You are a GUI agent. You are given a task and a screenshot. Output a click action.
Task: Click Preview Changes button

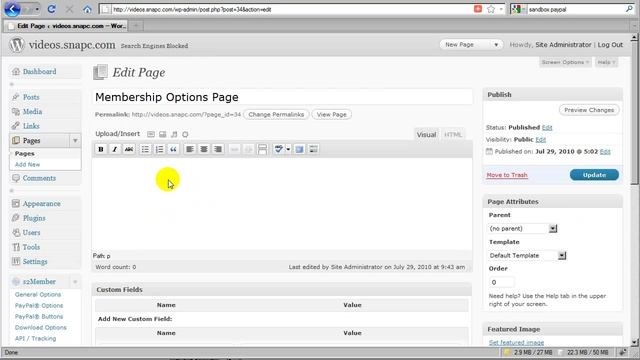pos(589,110)
